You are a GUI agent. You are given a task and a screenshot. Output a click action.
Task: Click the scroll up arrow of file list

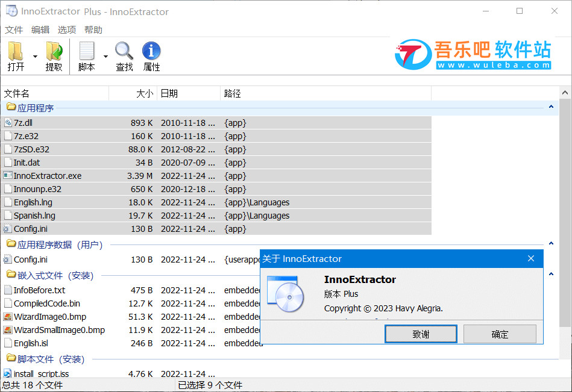coord(565,93)
